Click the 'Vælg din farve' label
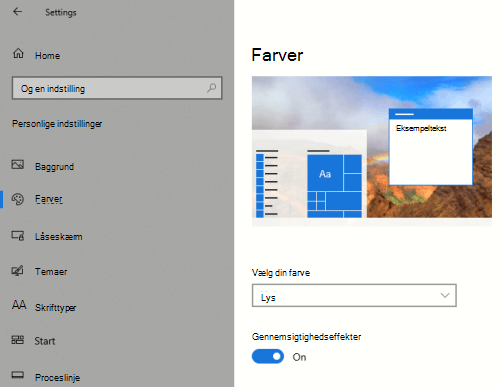The width and height of the screenshot is (500, 387). (x=281, y=273)
